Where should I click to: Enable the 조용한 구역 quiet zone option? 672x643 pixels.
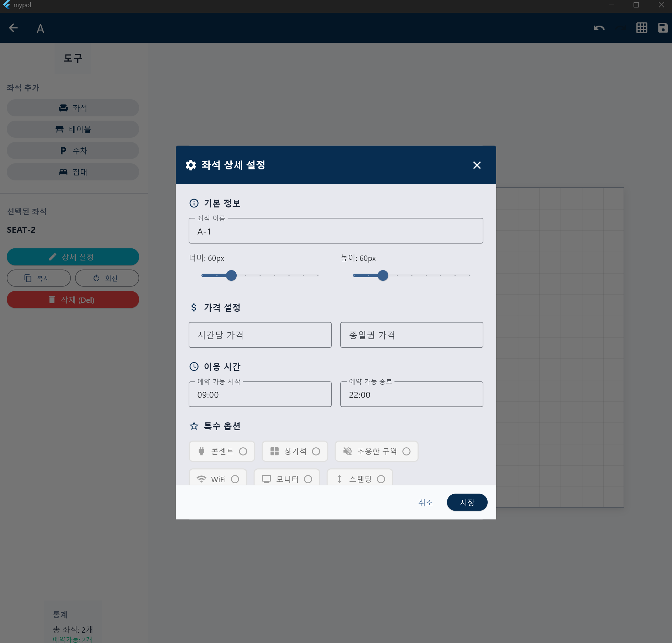click(x=376, y=451)
